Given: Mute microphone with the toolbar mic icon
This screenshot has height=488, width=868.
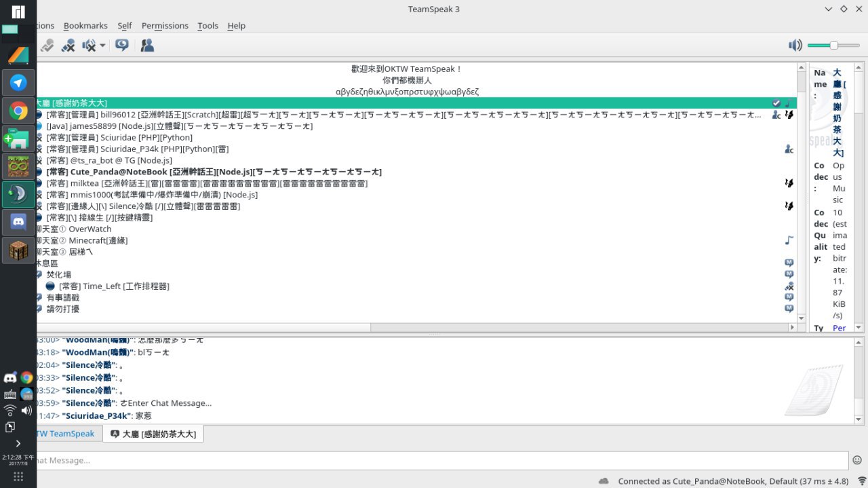Looking at the screenshot, I should [68, 45].
